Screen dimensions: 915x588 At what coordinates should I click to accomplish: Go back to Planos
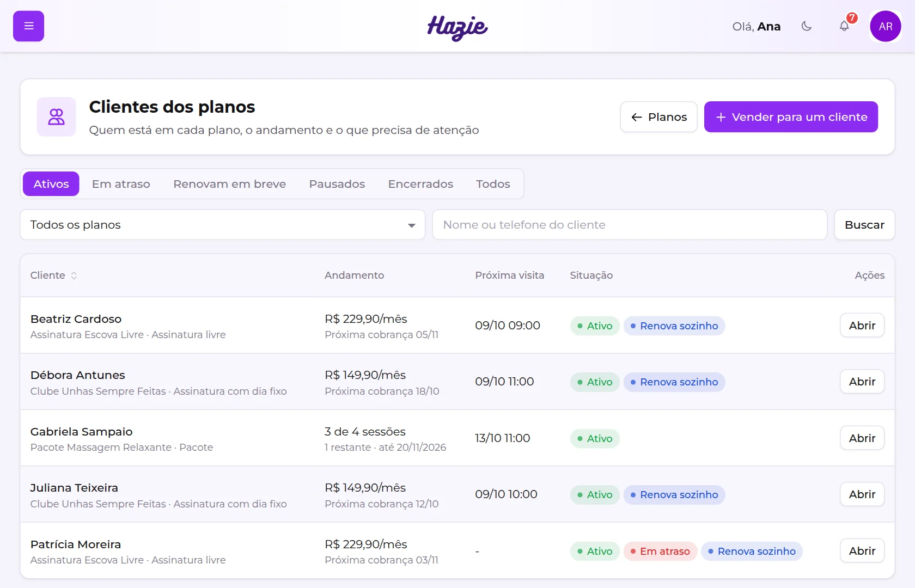658,117
